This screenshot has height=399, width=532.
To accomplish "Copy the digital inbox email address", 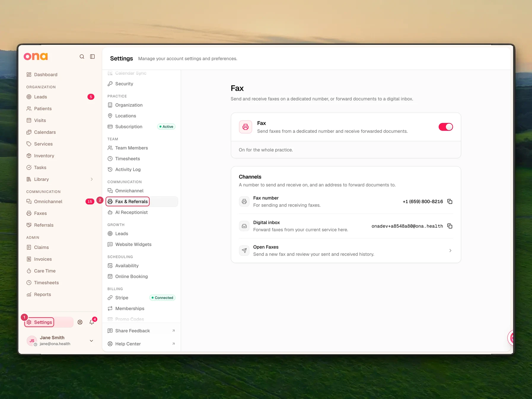I will point(450,226).
